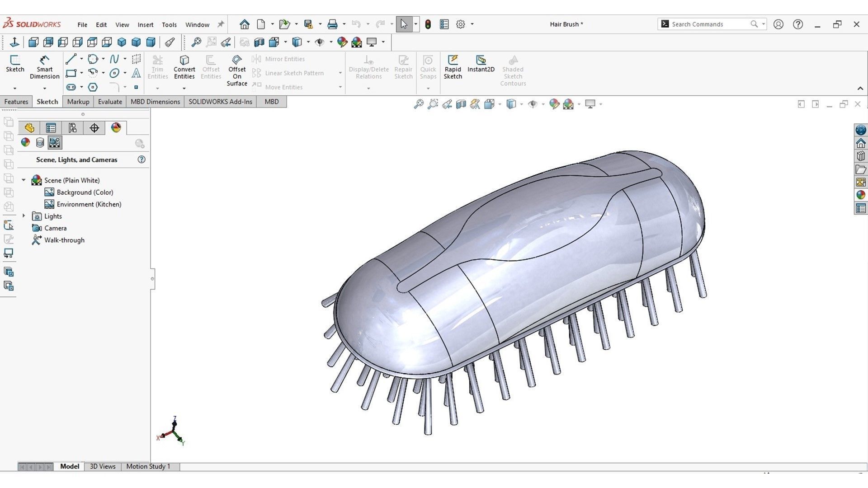This screenshot has width=868, height=488.
Task: Click the Home toolbar icon
Action: 245,24
